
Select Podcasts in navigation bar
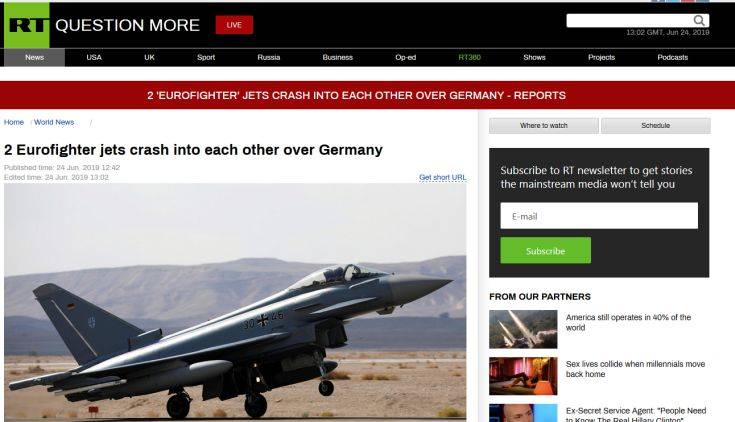(672, 57)
